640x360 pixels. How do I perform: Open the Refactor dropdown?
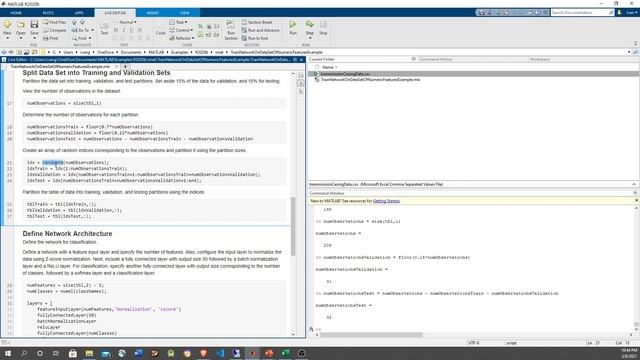pyautogui.click(x=182, y=38)
